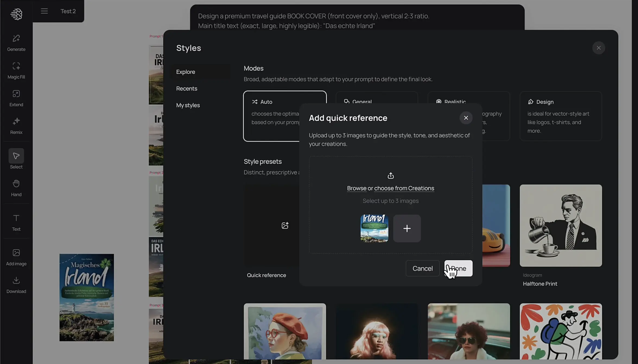Screen dimensions: 638x364
Task: Open the Ideogram logo home icon
Action: tap(16, 14)
